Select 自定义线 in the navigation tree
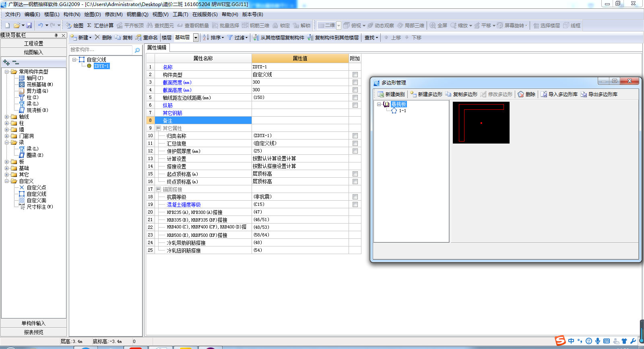The image size is (644, 349). coord(36,194)
